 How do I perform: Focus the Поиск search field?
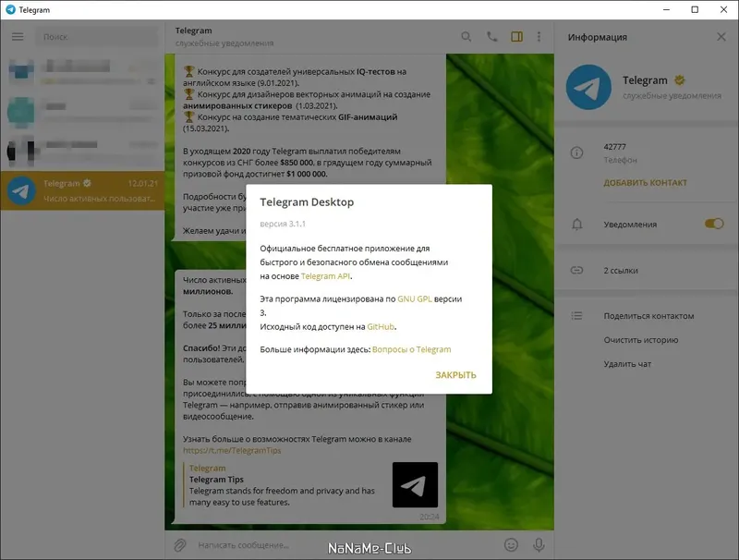(x=97, y=37)
